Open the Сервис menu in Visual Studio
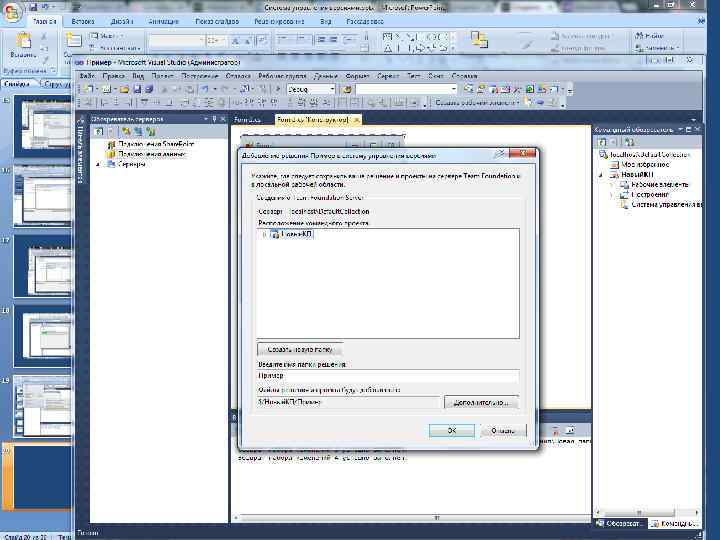Image resolution: width=720 pixels, height=540 pixels. click(388, 76)
